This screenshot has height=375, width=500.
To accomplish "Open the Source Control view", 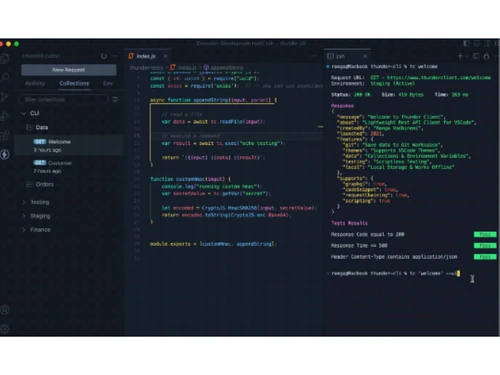I will (x=4, y=97).
